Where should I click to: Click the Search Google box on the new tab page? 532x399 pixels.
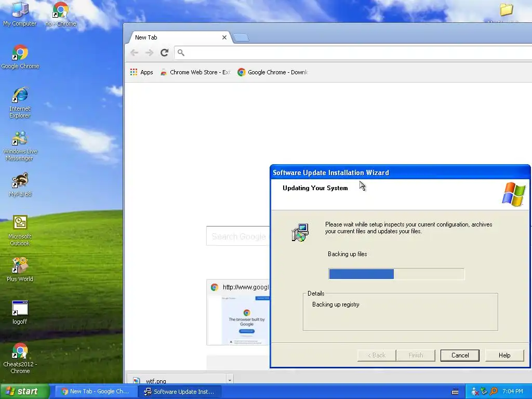coord(238,236)
